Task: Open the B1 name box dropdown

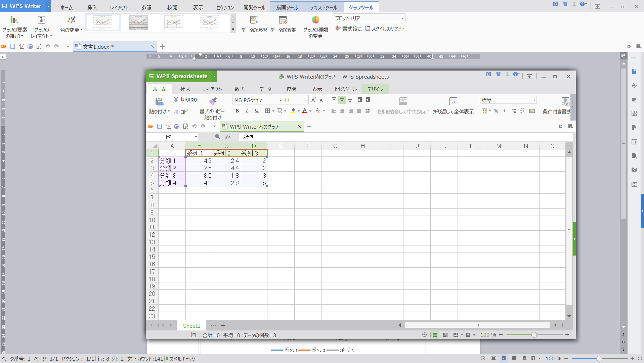Action: [196, 137]
